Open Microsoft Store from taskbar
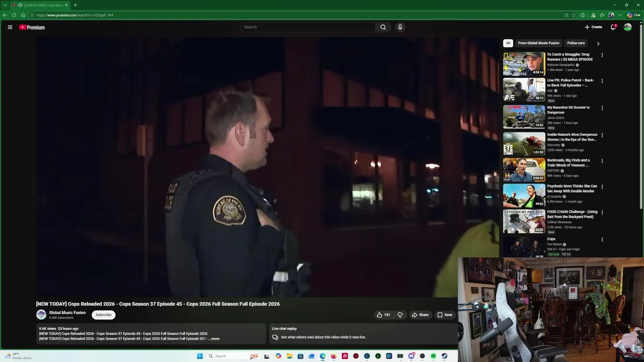The width and height of the screenshot is (644, 362). point(300,356)
